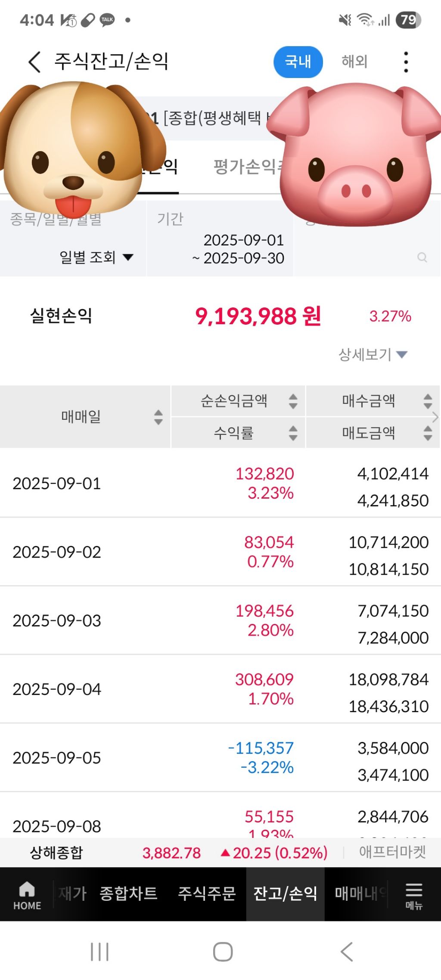Select the 국내 toggle pill
The height and width of the screenshot is (980, 441).
[298, 62]
